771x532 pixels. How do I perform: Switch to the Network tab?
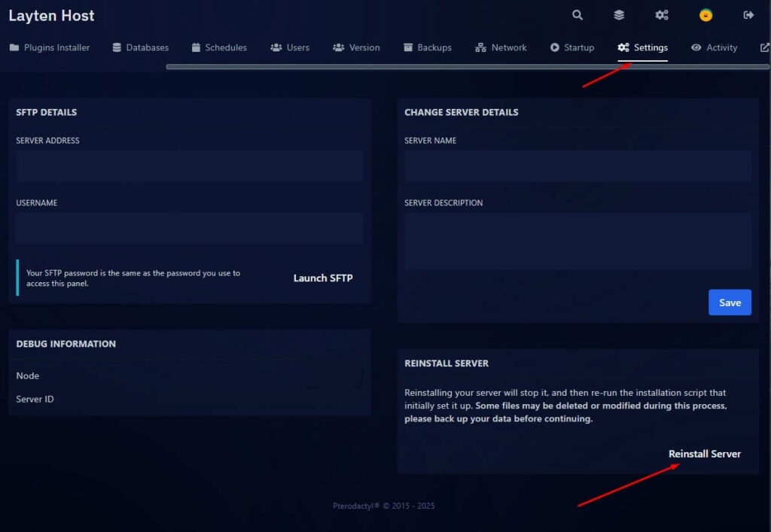501,47
